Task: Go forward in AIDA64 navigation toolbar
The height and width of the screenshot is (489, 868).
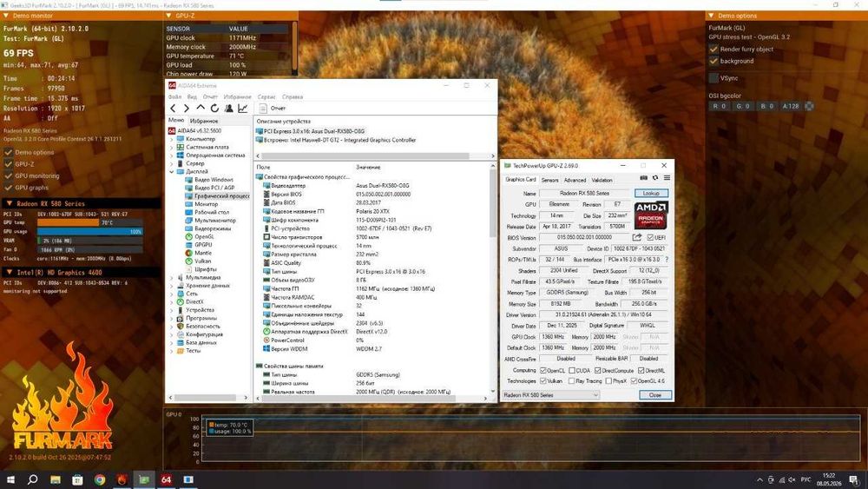Action: [x=187, y=109]
